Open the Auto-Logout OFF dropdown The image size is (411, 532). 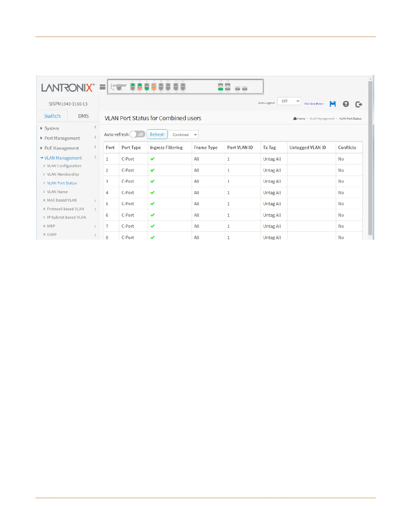pos(289,101)
